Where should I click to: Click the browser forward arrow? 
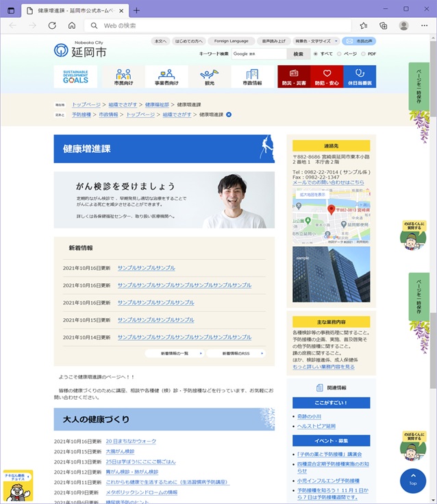click(32, 26)
